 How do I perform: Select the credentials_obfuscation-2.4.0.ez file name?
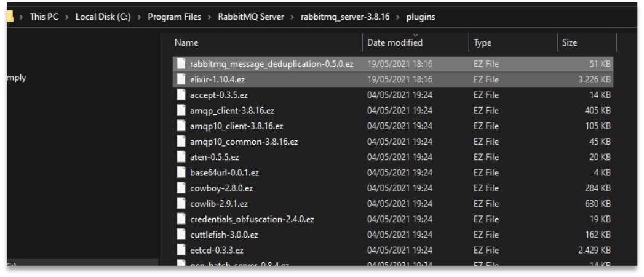[252, 220]
